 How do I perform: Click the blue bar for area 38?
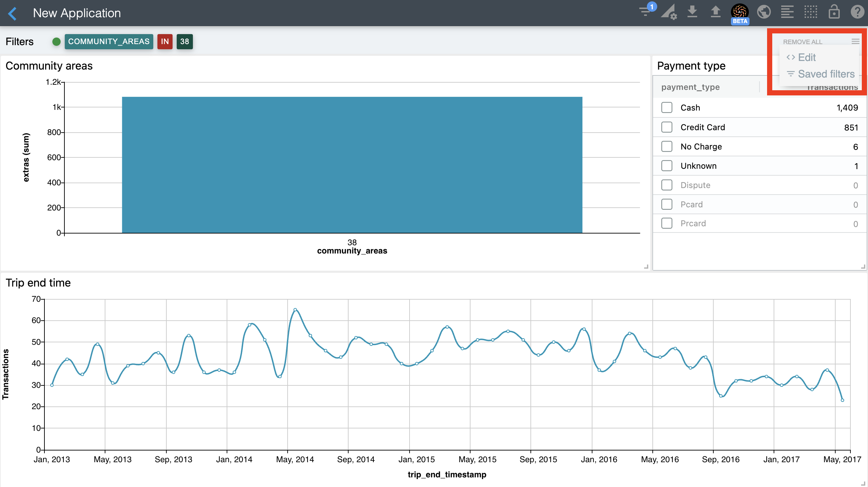click(352, 165)
